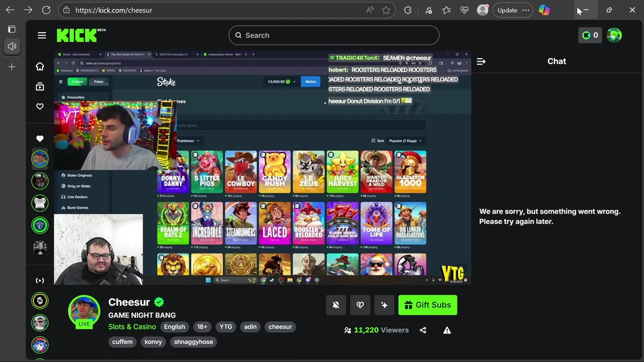
Task: Open the live radio icon in sidebar
Action: (x=40, y=281)
